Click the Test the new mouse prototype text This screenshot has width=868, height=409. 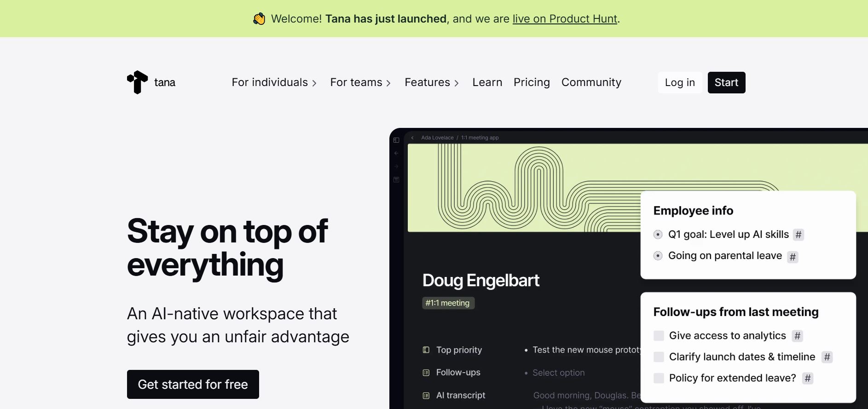(x=586, y=350)
